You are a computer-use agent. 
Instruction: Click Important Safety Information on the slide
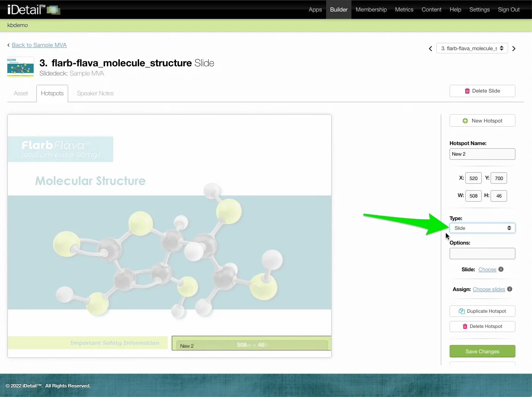[115, 343]
